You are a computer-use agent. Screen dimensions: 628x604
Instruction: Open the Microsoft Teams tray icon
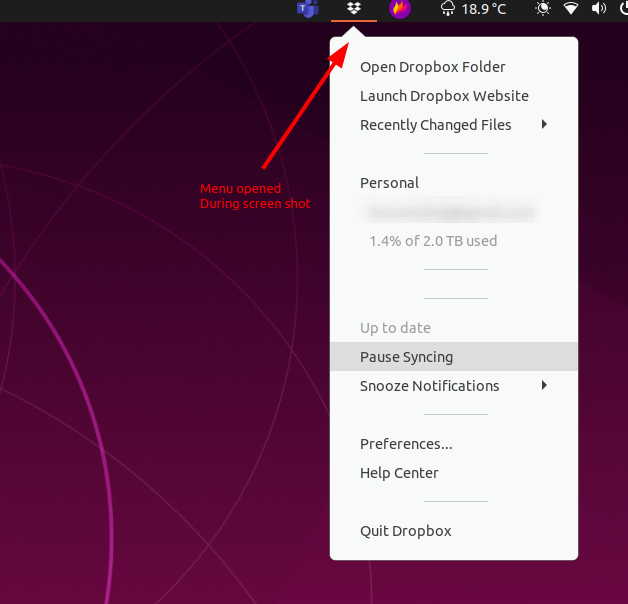click(308, 9)
